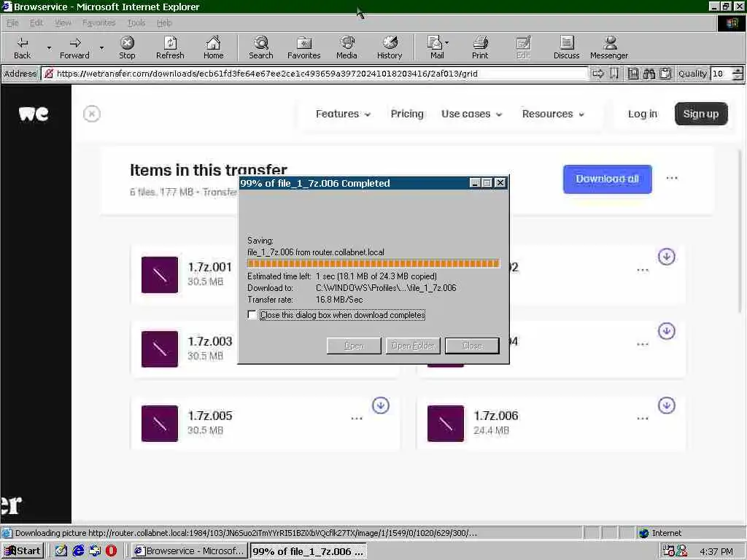The height and width of the screenshot is (560, 747).
Task: Launch Messenger from the toolbar
Action: coord(609,47)
